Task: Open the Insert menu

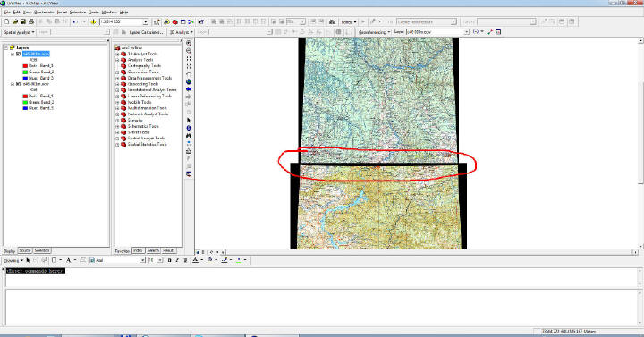Action: pyautogui.click(x=62, y=13)
